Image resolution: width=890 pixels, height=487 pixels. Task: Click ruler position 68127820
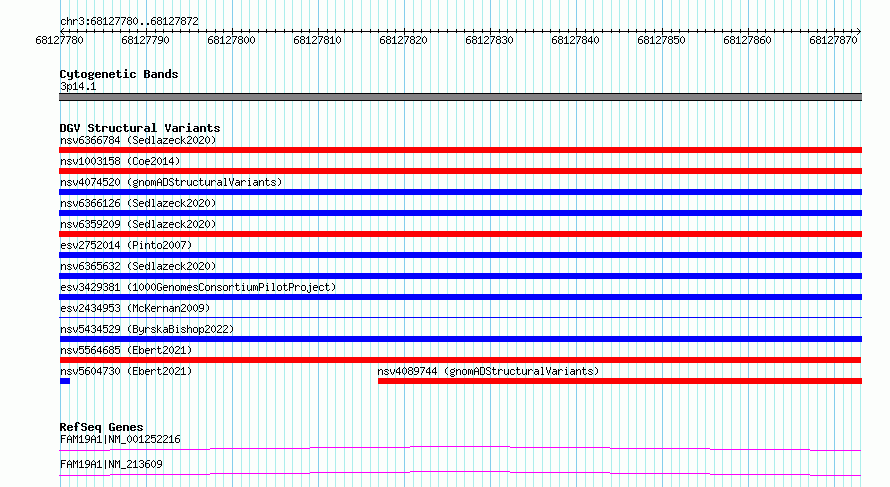click(404, 40)
